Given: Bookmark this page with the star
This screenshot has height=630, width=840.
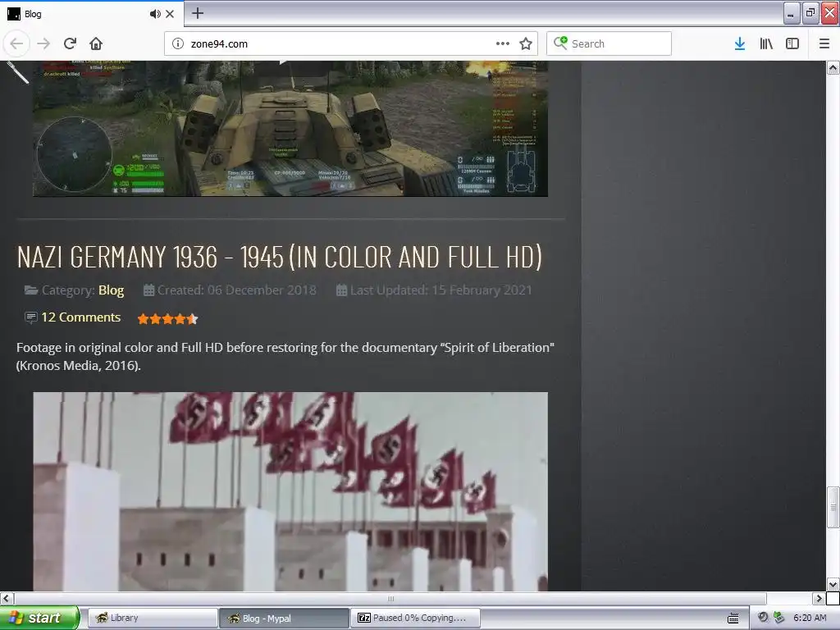Looking at the screenshot, I should (x=526, y=43).
